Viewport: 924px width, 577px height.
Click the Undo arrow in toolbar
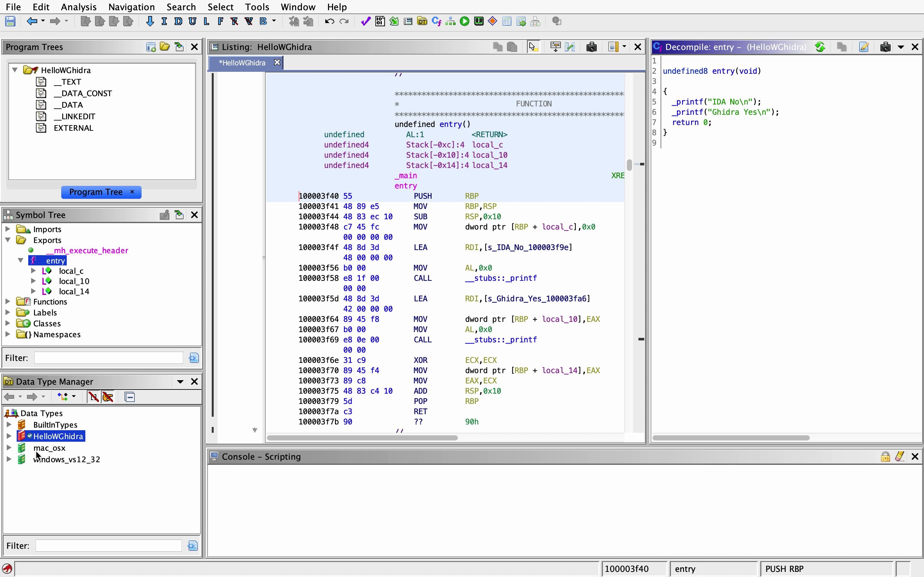click(x=329, y=21)
